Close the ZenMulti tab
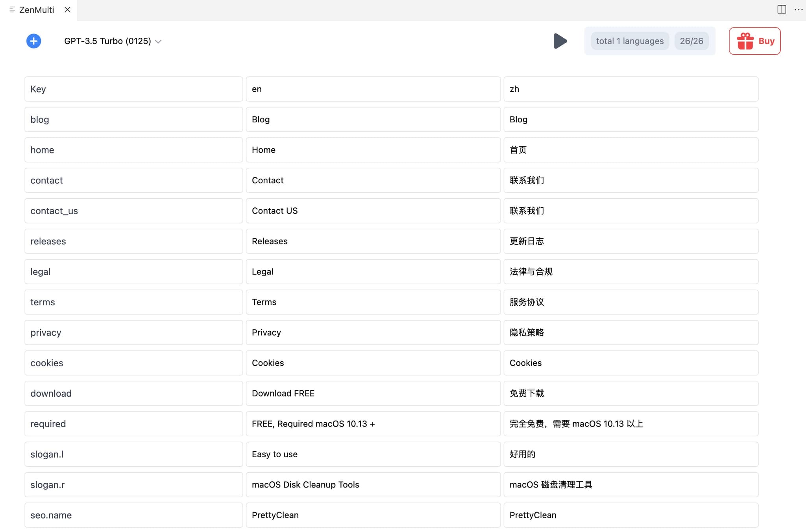Image resolution: width=806 pixels, height=532 pixels. click(67, 9)
